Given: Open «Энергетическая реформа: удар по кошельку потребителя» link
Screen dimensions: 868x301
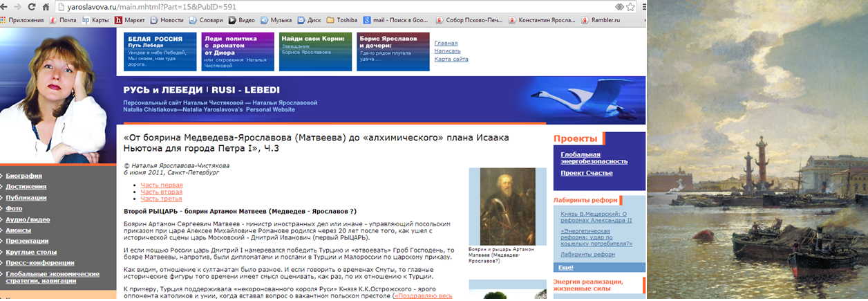Looking at the screenshot, I should [597, 236].
